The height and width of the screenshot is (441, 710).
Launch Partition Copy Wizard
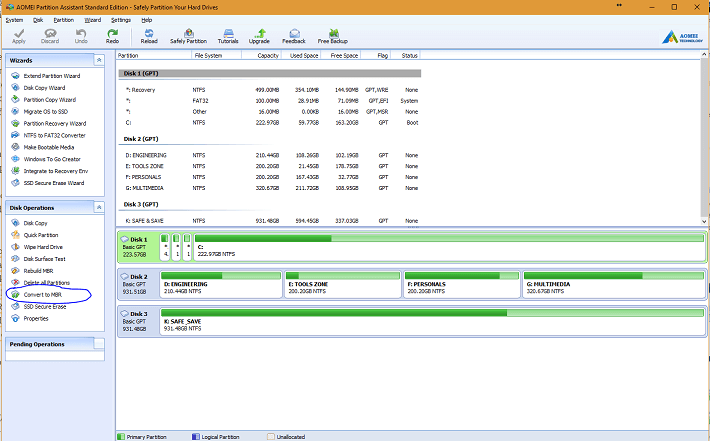(x=50, y=100)
